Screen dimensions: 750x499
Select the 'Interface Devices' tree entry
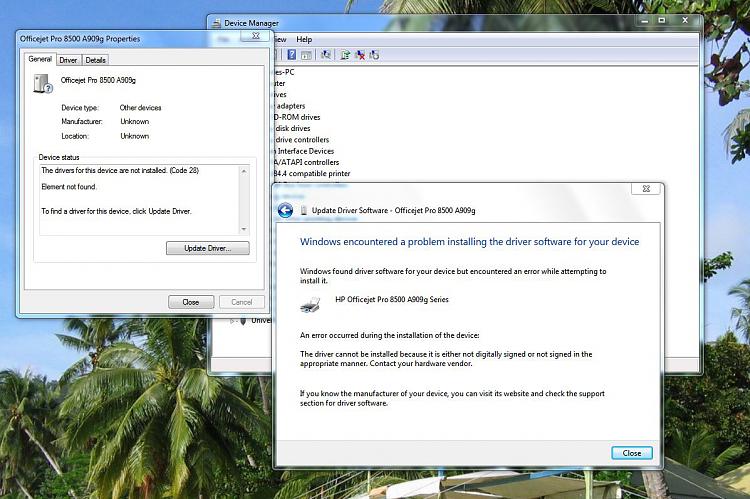(306, 151)
